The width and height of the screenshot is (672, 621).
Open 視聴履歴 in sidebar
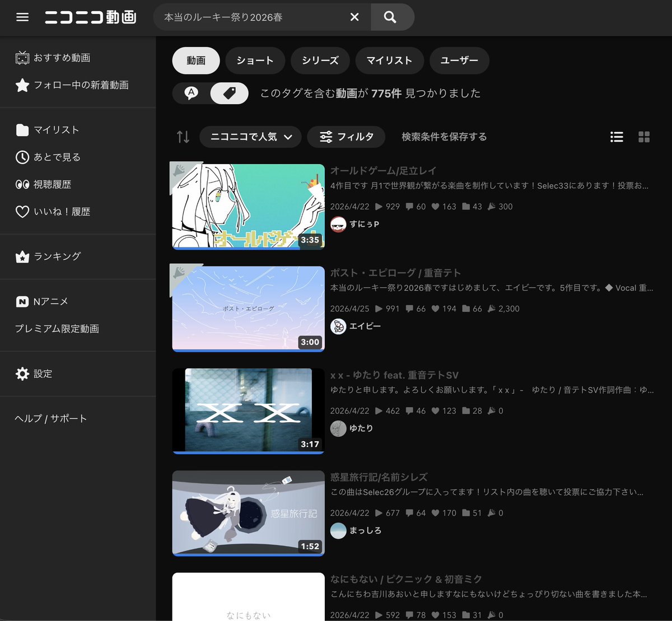44,184
